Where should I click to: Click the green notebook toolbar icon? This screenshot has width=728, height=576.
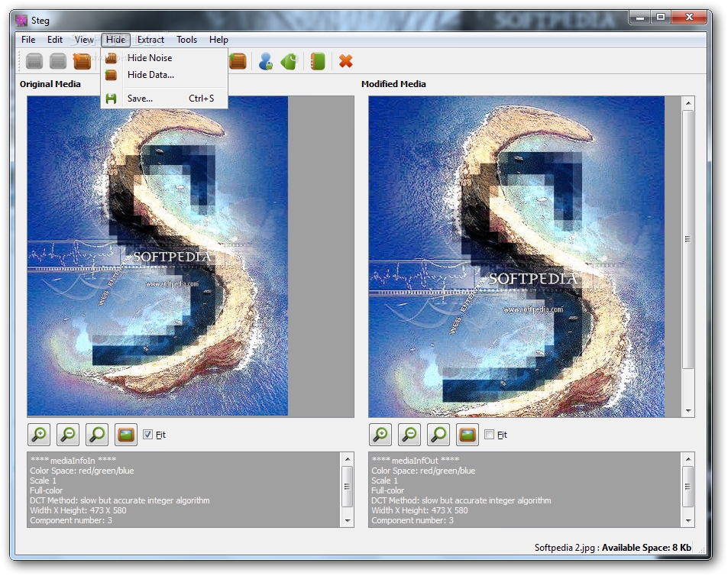318,61
